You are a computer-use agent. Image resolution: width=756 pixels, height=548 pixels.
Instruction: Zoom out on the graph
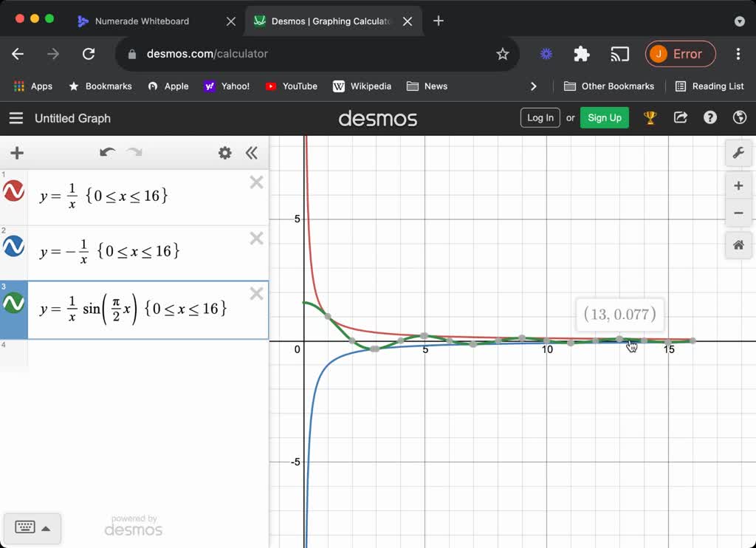[738, 213]
